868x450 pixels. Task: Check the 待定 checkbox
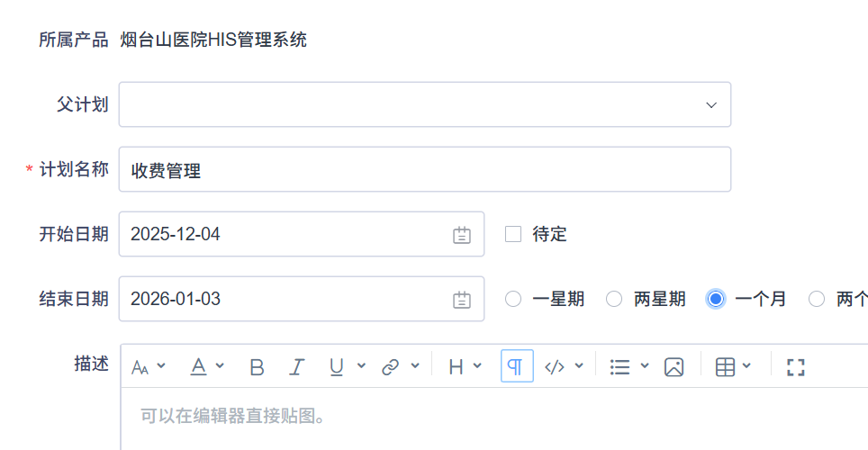click(513, 234)
